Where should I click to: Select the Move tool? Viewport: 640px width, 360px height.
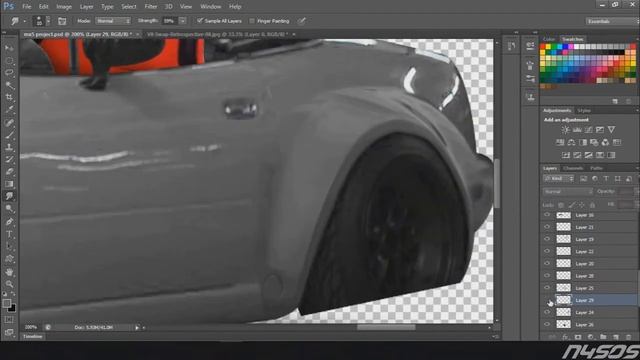pyautogui.click(x=9, y=48)
